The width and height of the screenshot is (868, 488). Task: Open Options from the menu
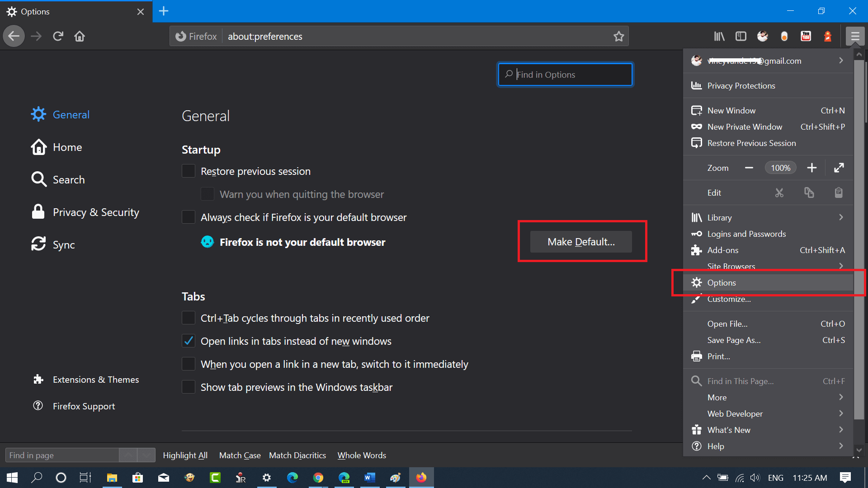[768, 282]
